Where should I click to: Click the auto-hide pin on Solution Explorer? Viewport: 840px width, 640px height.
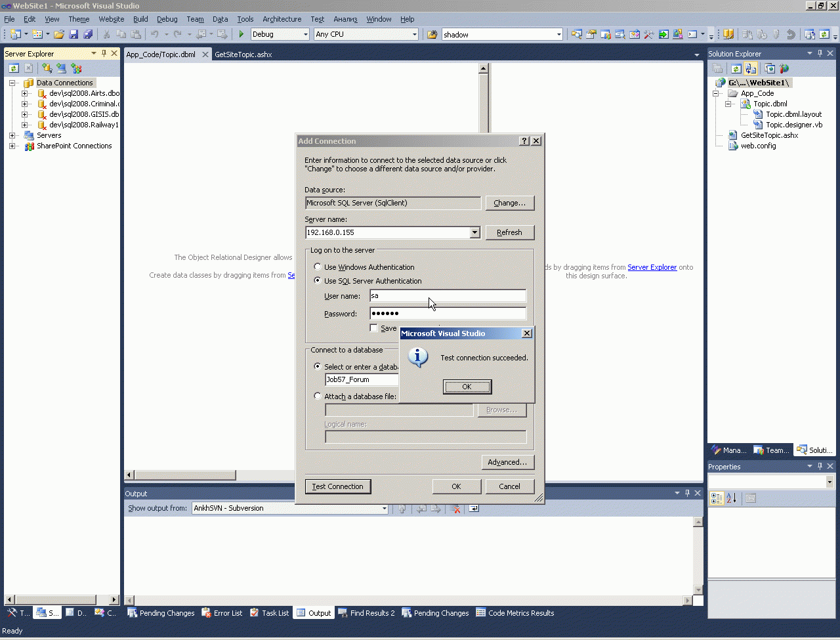[820, 53]
